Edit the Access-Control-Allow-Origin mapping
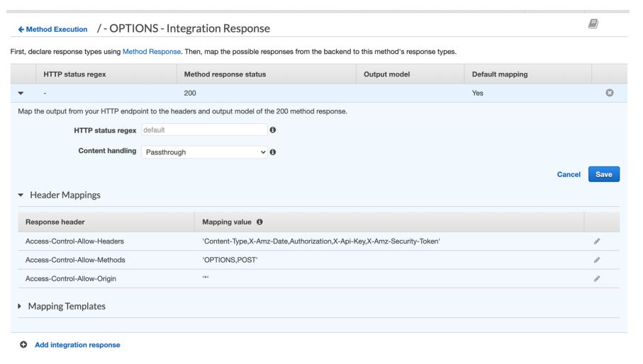The image size is (643, 364). point(597,278)
